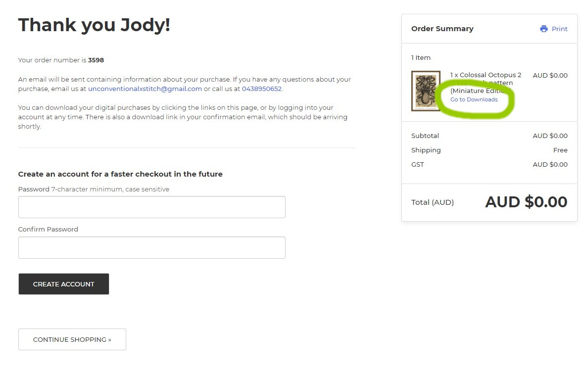The image size is (588, 374).
Task: Click the Colossal Octopus 2 product name
Action: coord(486,75)
